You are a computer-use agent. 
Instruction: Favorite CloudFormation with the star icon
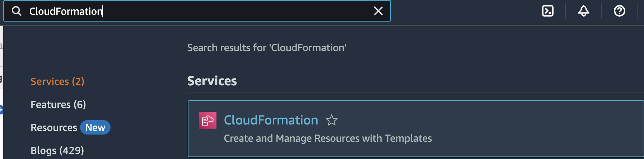click(x=332, y=120)
